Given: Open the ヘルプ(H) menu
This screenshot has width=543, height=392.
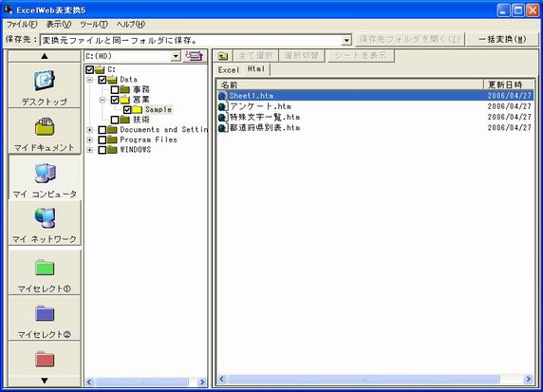Looking at the screenshot, I should [131, 25].
